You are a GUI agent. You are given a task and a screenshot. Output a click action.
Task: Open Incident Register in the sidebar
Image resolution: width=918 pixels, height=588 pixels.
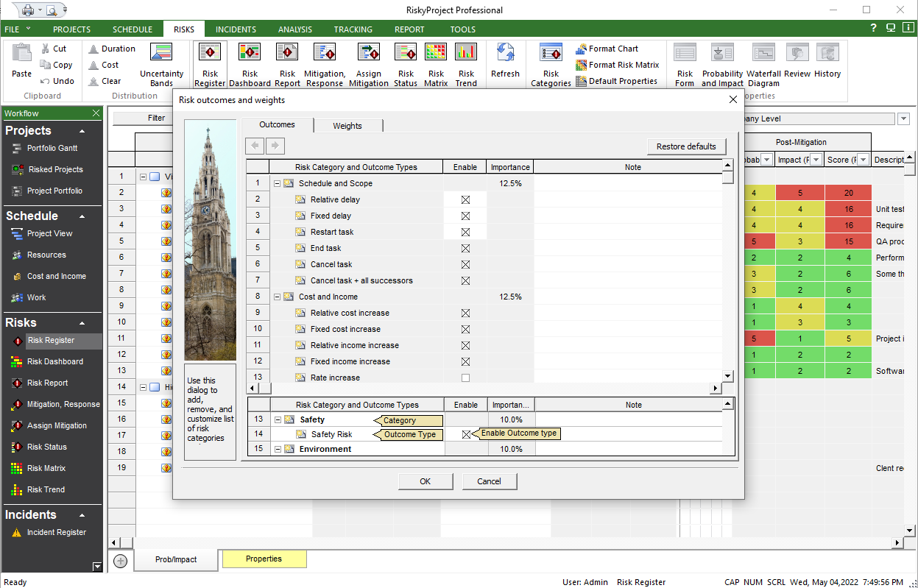coord(56,532)
